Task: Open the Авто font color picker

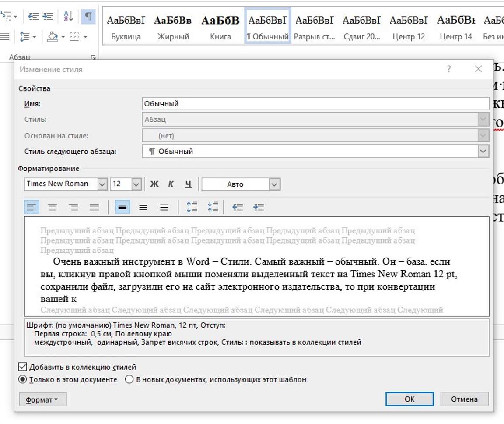Action: click(x=274, y=184)
